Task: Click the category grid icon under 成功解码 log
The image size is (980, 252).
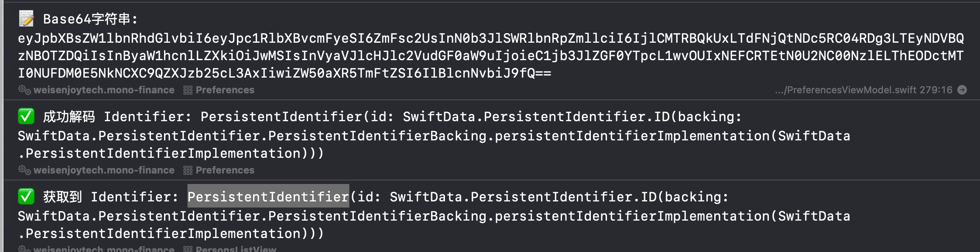Action: pyautogui.click(x=188, y=170)
